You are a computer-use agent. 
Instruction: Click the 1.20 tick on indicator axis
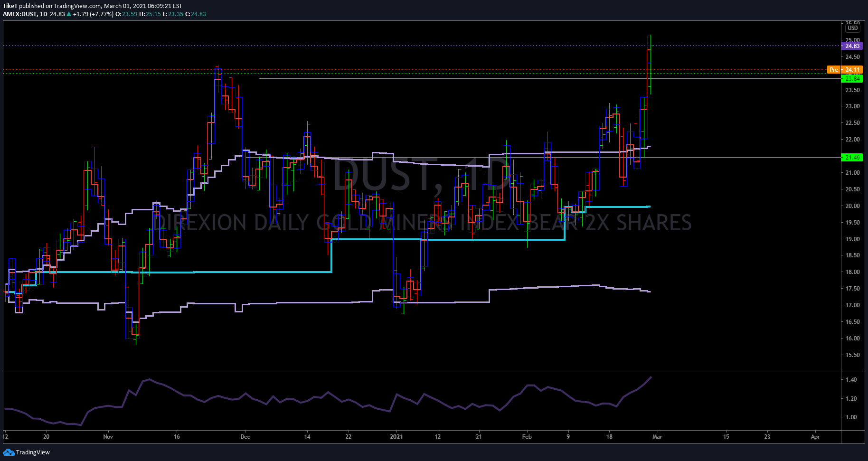tap(851, 399)
